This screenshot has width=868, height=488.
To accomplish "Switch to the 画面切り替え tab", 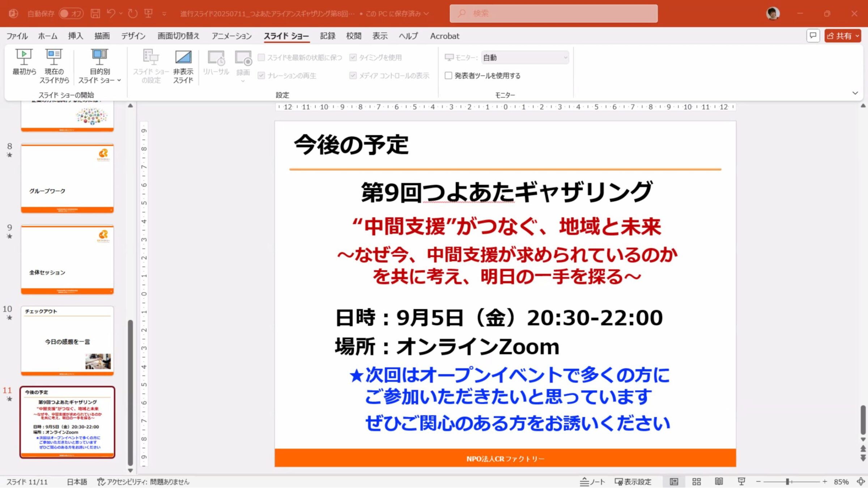I will tap(178, 36).
